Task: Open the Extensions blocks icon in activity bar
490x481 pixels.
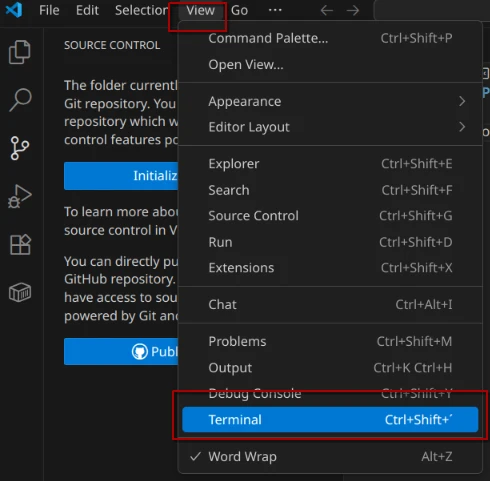Action: coord(20,244)
